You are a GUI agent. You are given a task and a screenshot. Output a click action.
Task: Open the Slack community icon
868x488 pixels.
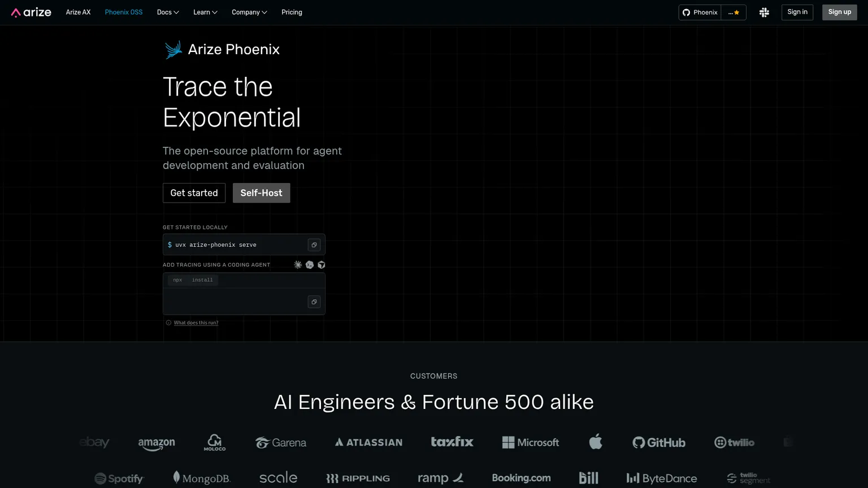pos(764,12)
